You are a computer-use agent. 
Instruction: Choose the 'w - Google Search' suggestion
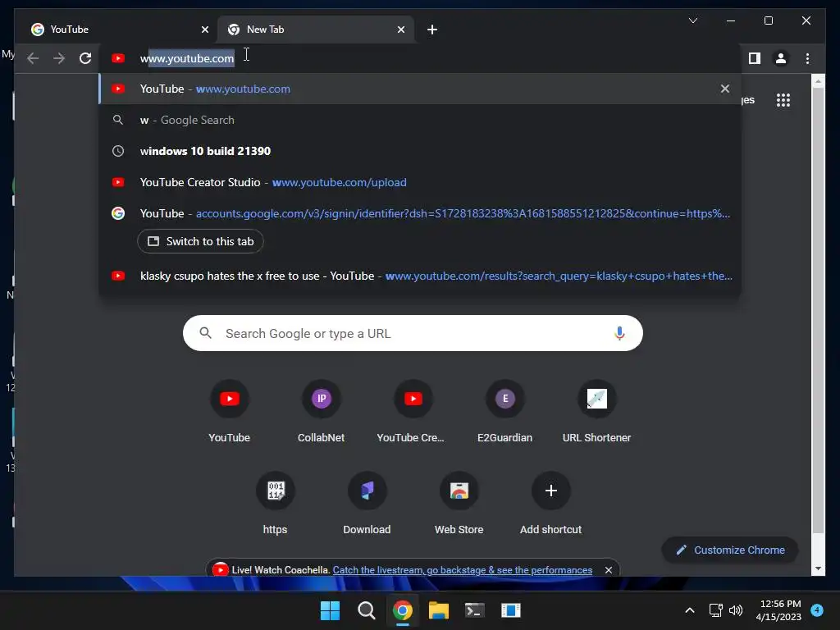tap(419, 120)
